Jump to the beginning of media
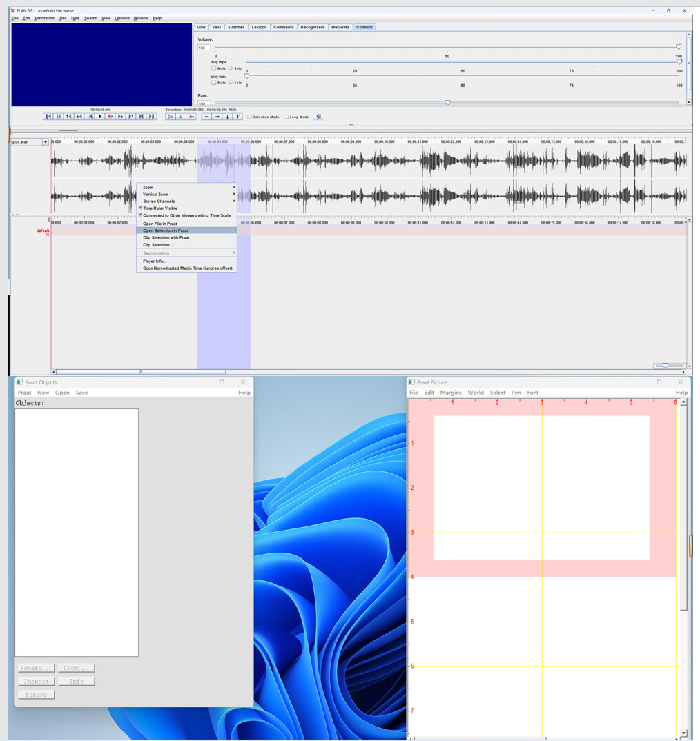The width and height of the screenshot is (700, 741). pyautogui.click(x=48, y=117)
